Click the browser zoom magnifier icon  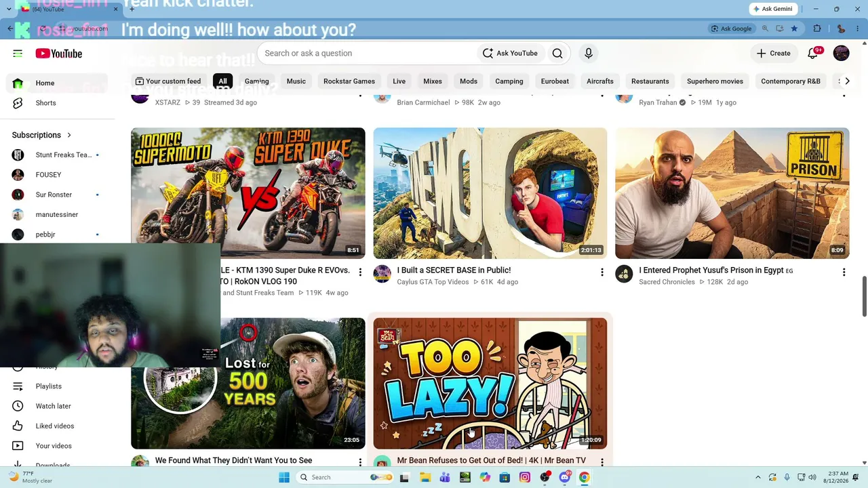click(x=765, y=28)
